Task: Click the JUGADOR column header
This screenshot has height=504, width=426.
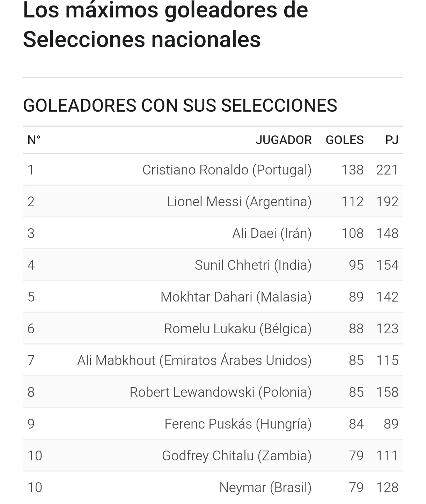Action: [284, 140]
